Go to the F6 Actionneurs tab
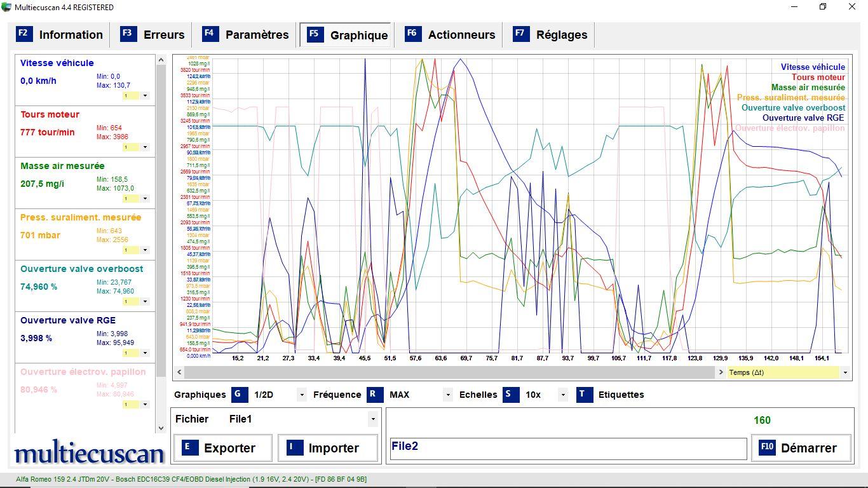 click(x=450, y=35)
